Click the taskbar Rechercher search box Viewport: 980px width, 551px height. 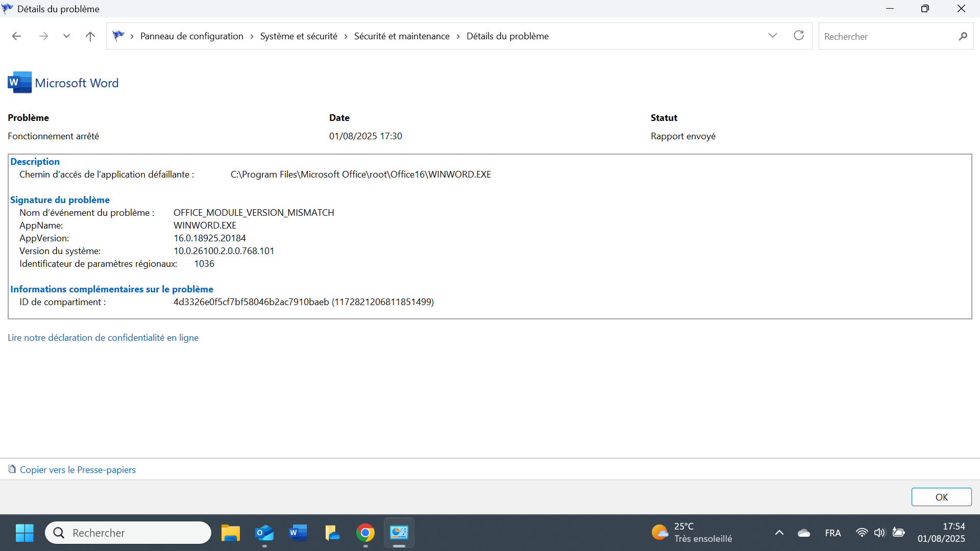point(128,533)
